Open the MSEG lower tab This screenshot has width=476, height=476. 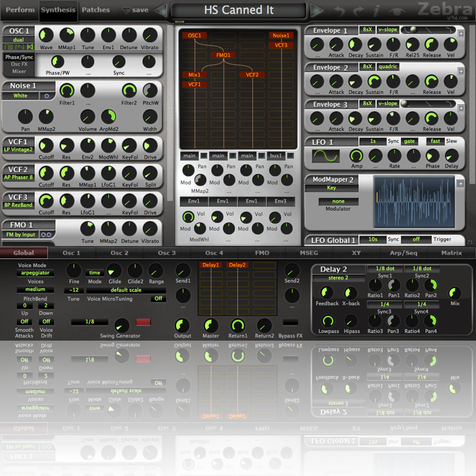tap(309, 253)
